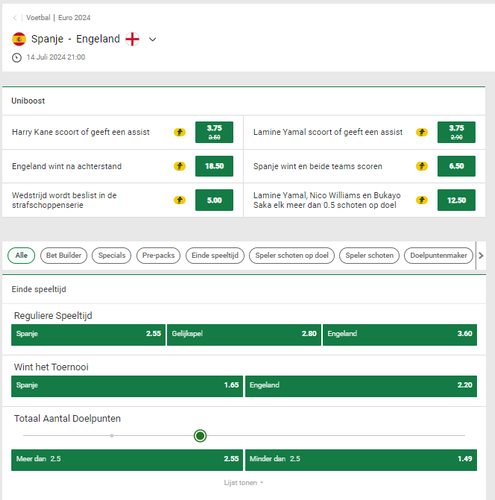The height and width of the screenshot is (500, 495).
Task: Open the Voetbal breadcrumb link
Action: tap(38, 18)
